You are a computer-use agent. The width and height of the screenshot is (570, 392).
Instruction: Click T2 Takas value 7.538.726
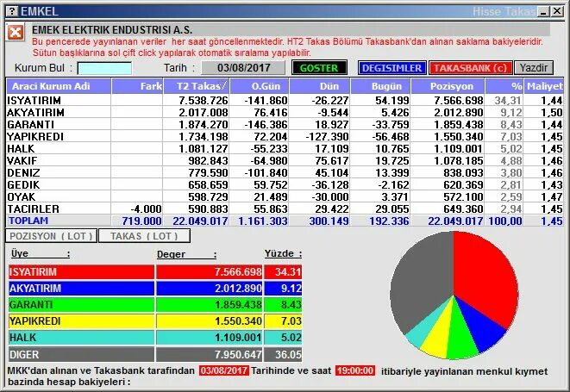204,100
